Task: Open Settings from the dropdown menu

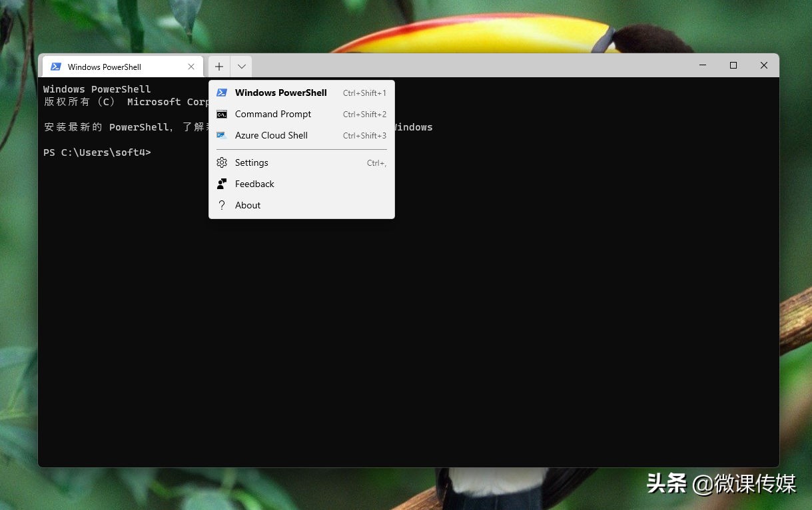Action: [252, 162]
